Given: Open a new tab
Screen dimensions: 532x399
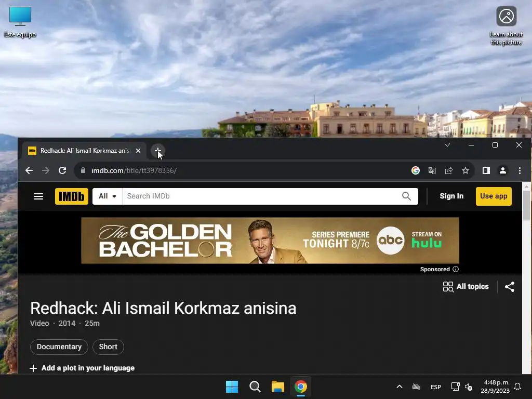Looking at the screenshot, I should click(x=158, y=150).
